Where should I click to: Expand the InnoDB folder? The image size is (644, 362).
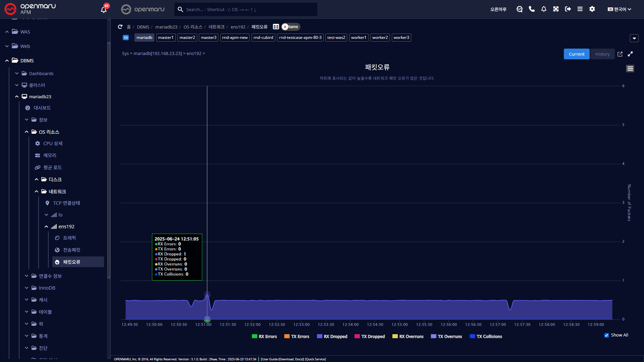pos(26,288)
